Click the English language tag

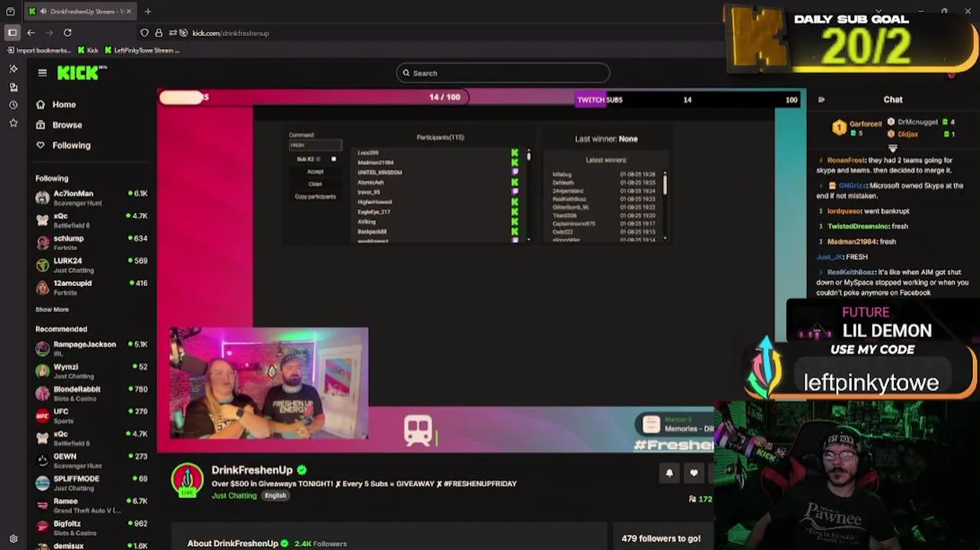[276, 496]
